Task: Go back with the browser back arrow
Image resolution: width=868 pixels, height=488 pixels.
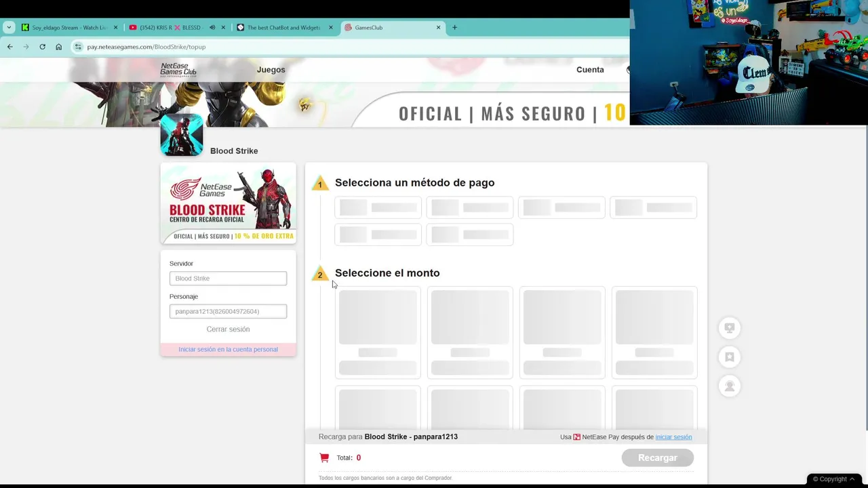Action: pos(9,47)
